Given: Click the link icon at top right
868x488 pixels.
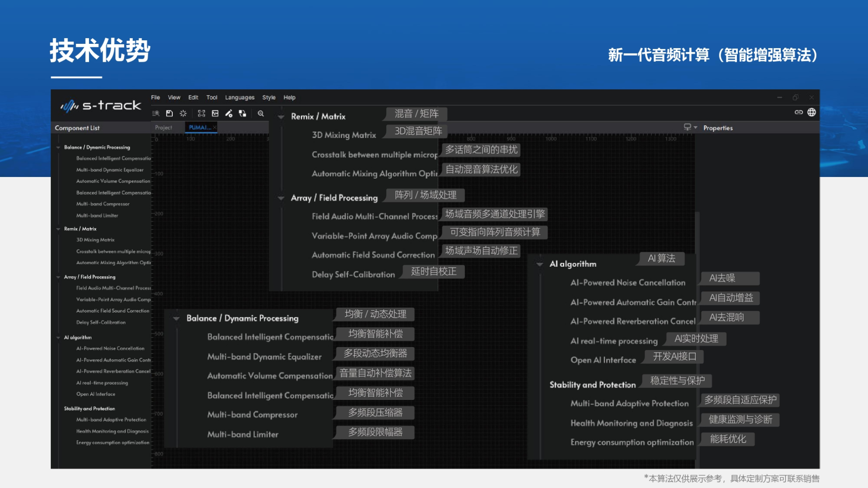Looking at the screenshot, I should 799,112.
